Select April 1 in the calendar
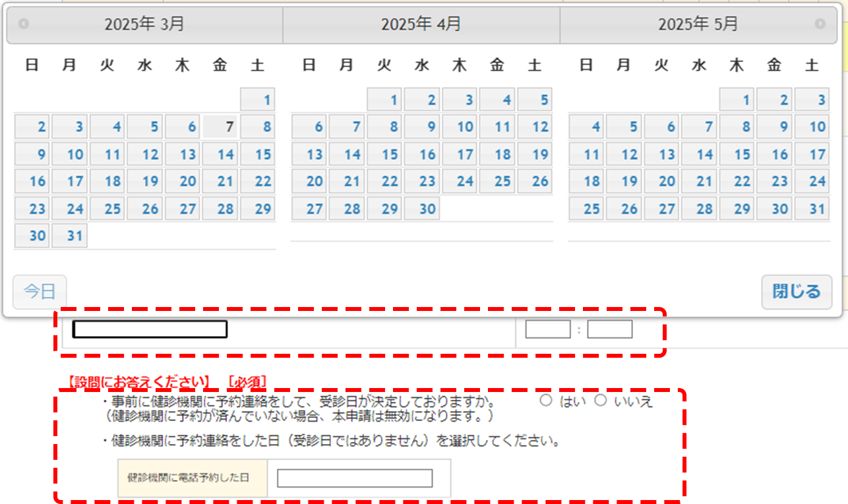848x504 pixels. (x=384, y=99)
